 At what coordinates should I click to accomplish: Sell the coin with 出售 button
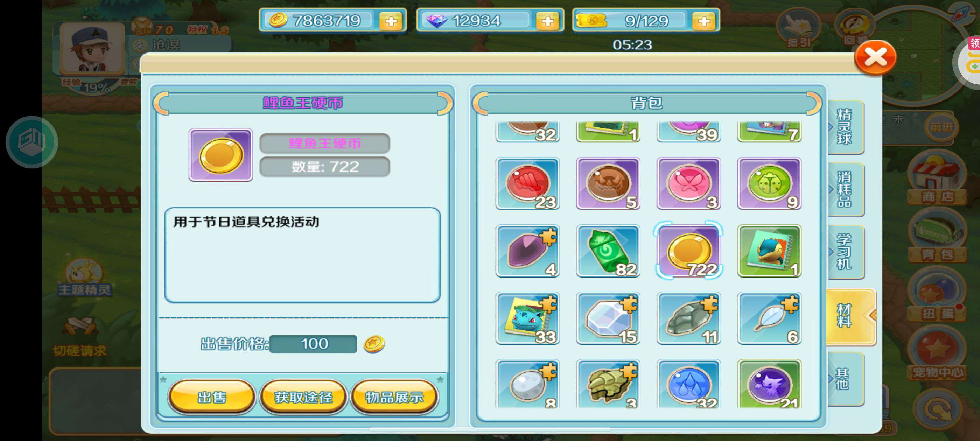coord(212,397)
